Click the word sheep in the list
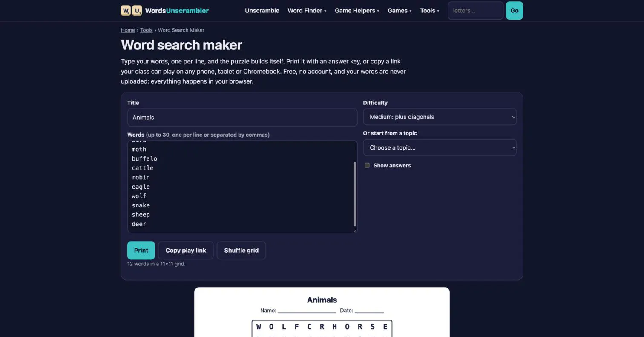 click(x=141, y=215)
